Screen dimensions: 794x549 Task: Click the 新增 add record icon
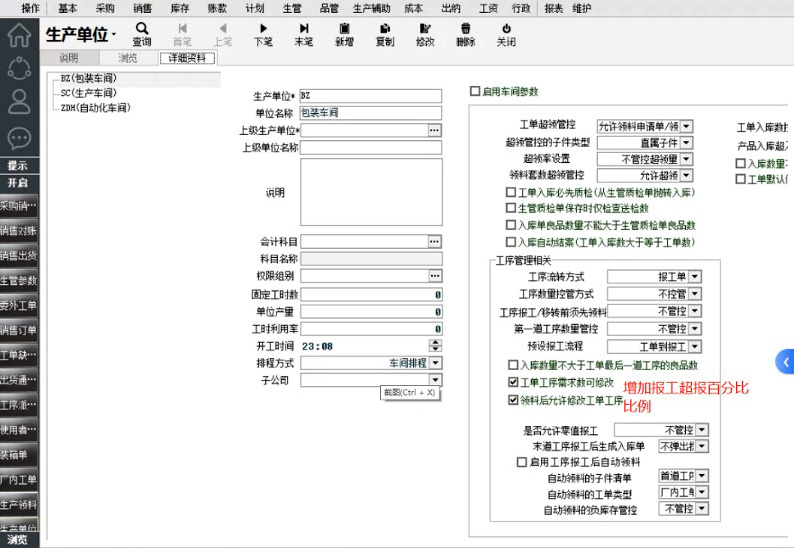click(344, 34)
